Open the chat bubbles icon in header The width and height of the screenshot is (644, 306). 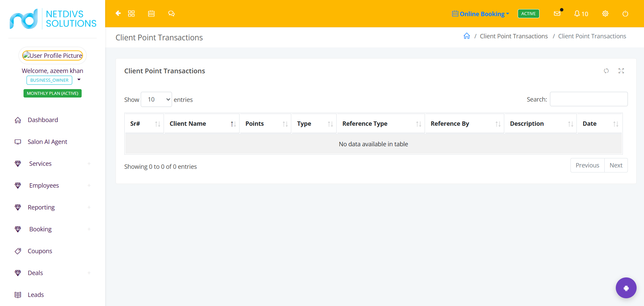coord(171,13)
